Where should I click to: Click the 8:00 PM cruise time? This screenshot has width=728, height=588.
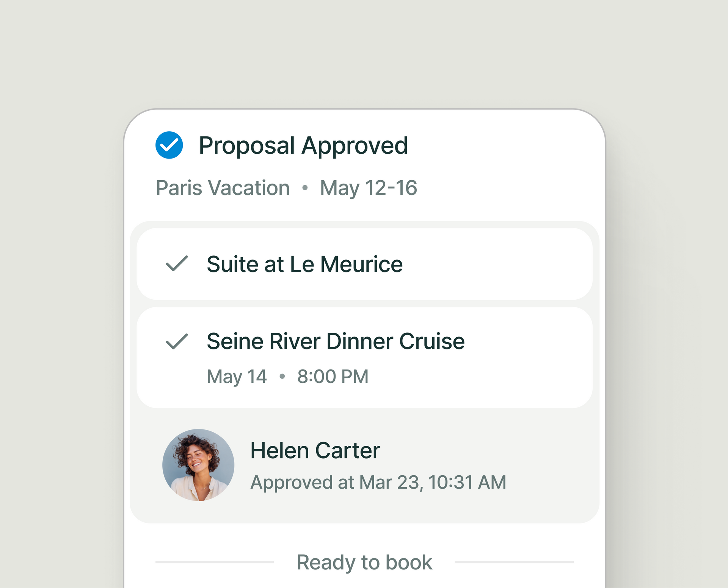pyautogui.click(x=333, y=376)
